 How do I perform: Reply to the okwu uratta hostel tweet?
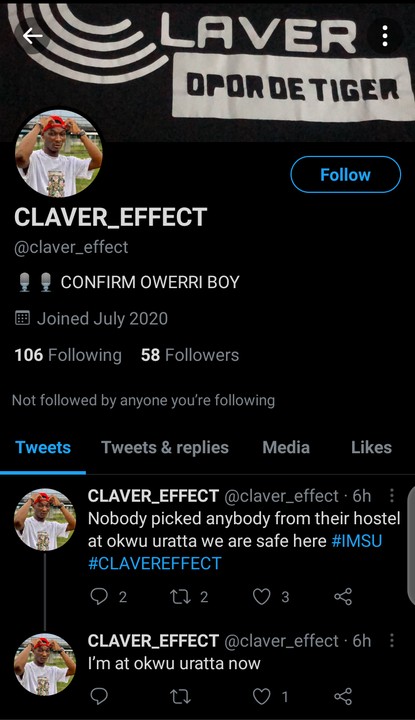[99, 596]
